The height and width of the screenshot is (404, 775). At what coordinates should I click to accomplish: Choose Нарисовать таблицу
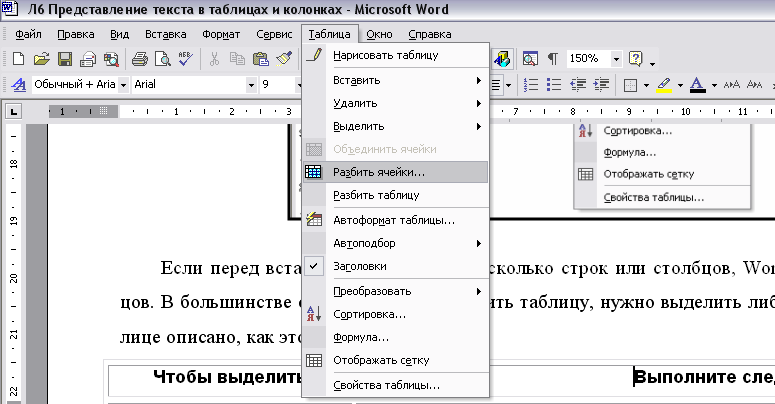(395, 55)
